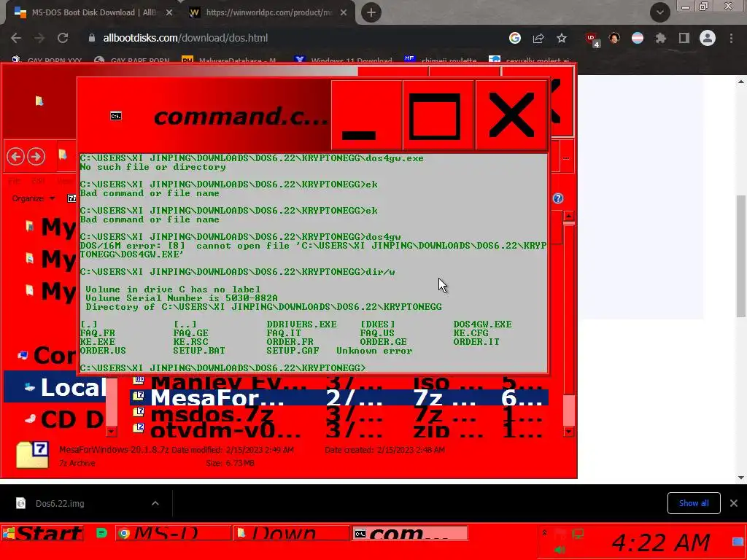Open the command.com window system menu icon
747x560 pixels.
point(116,116)
